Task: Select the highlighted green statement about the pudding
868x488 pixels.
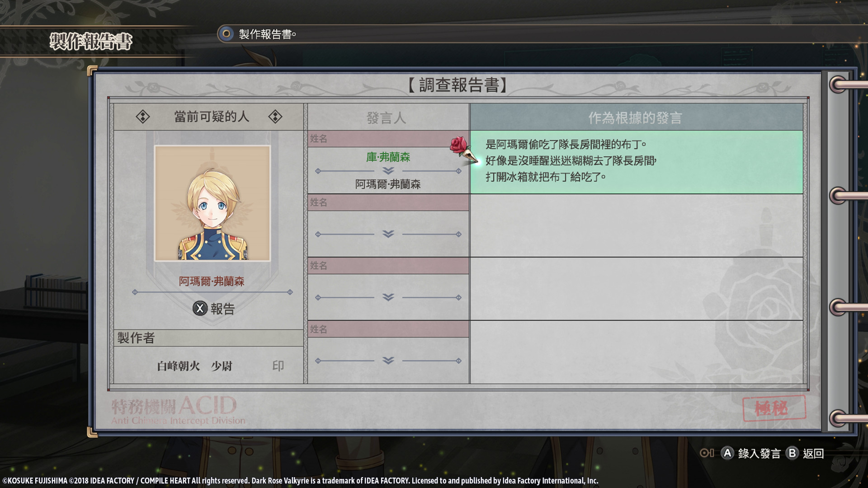Action: click(x=637, y=162)
